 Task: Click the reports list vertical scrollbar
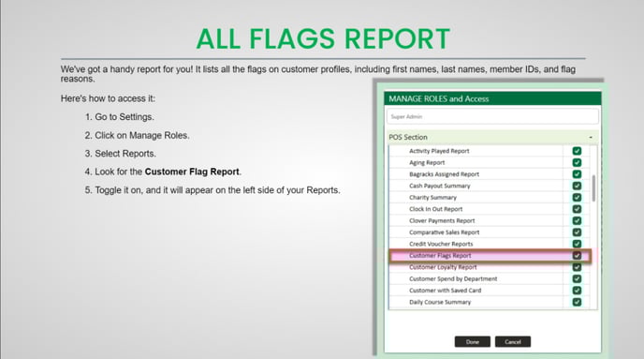click(593, 187)
